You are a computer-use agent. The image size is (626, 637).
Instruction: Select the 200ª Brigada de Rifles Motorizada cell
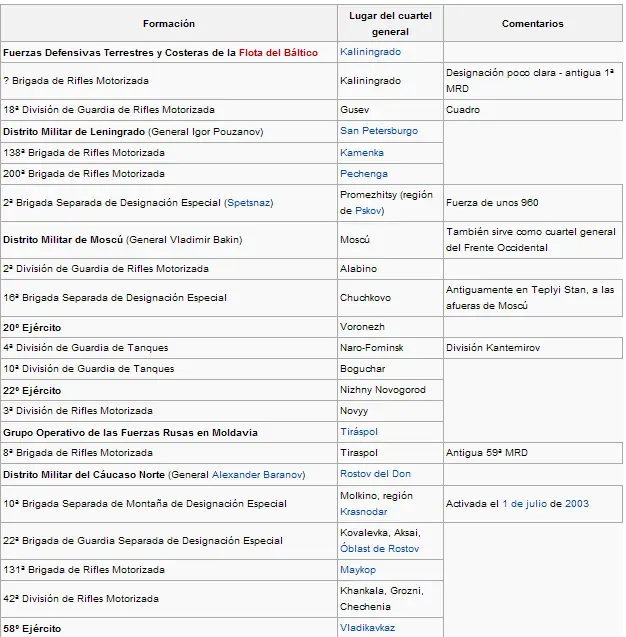[169, 174]
